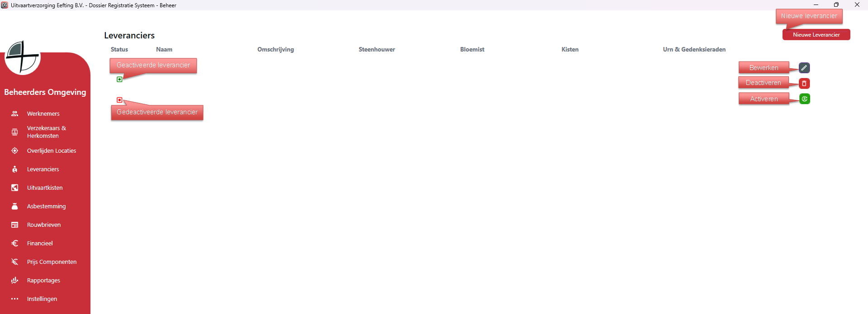Click the Overlijden Locaties target icon
The height and width of the screenshot is (314, 868).
point(15,150)
